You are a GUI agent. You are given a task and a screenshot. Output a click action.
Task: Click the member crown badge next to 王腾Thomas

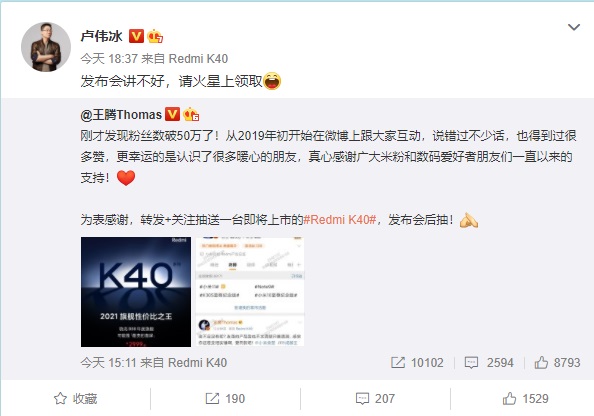[191, 114]
